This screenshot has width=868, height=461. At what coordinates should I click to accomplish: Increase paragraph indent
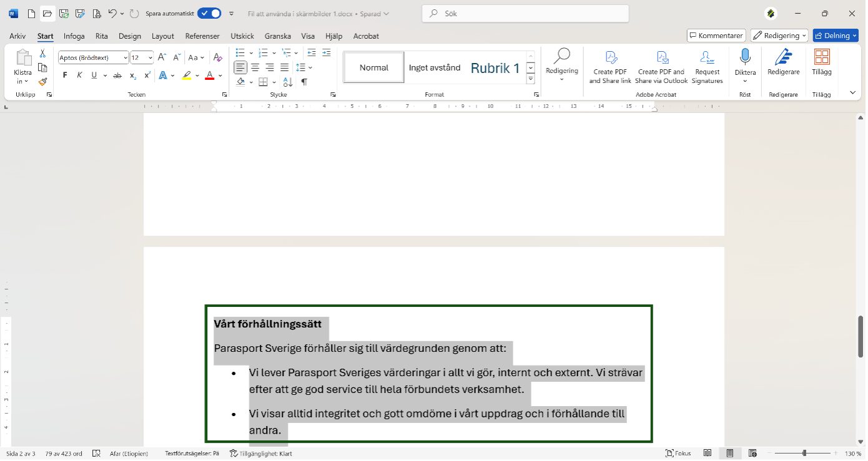pyautogui.click(x=326, y=53)
